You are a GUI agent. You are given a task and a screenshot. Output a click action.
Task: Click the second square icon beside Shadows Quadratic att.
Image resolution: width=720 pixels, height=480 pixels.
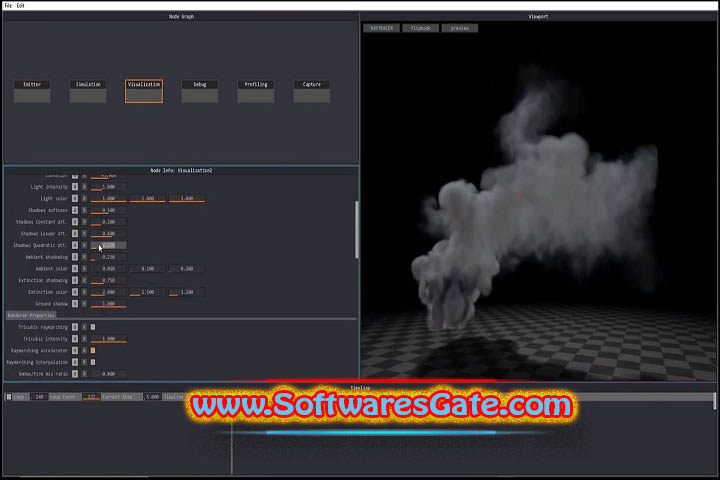tap(84, 245)
